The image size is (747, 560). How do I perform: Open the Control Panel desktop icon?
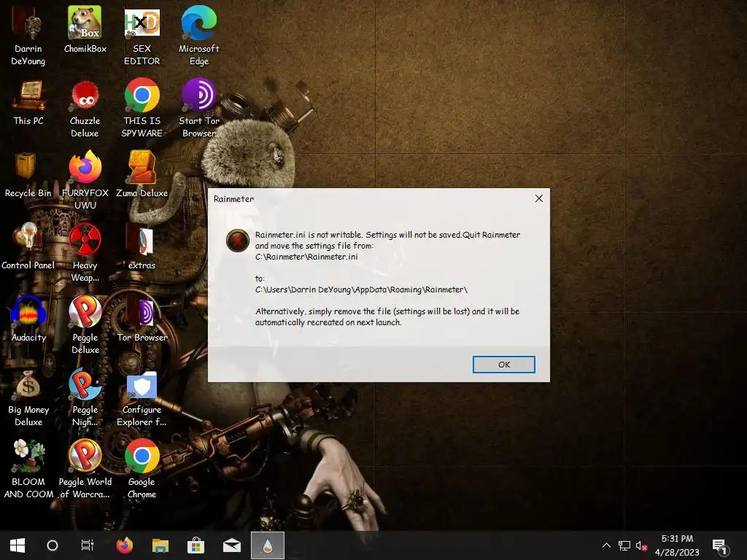coord(28,246)
